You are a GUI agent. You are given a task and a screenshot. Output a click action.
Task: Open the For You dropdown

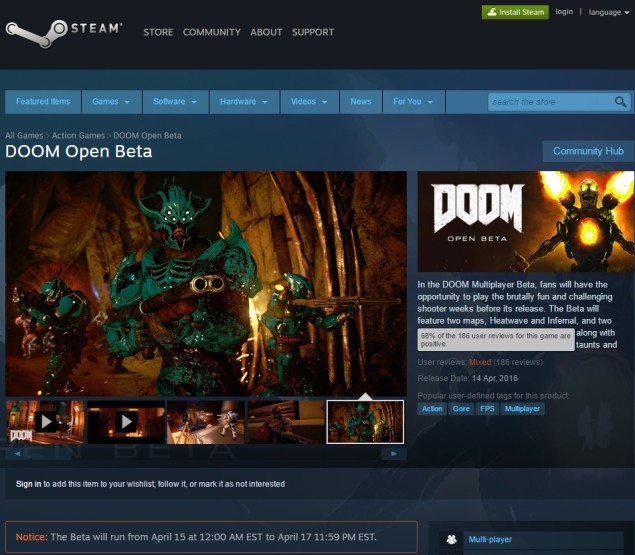tap(413, 102)
